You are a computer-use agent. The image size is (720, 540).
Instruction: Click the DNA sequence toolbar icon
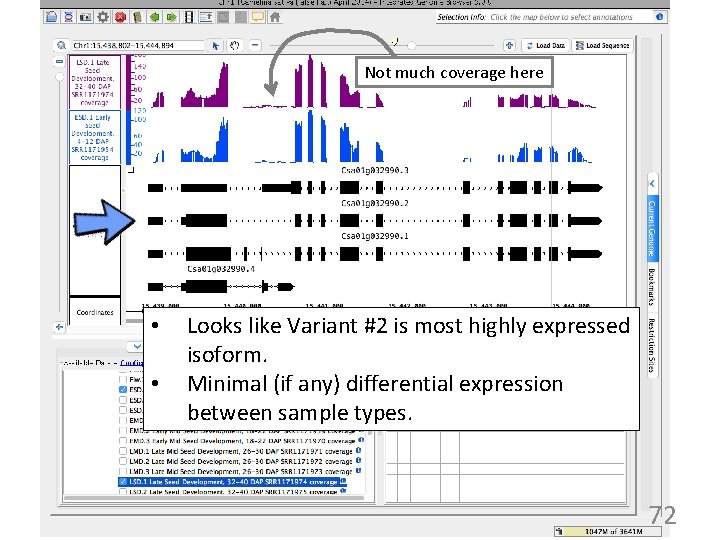(x=68, y=17)
